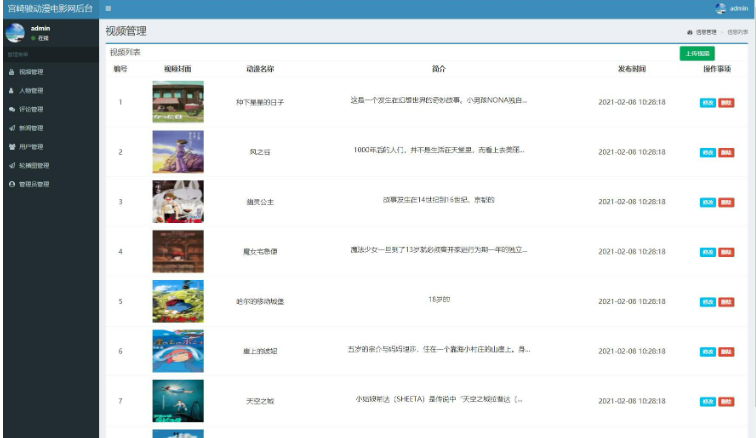Open the cover thumbnail of 天空之城
The width and height of the screenshot is (756, 438).
[x=178, y=401]
